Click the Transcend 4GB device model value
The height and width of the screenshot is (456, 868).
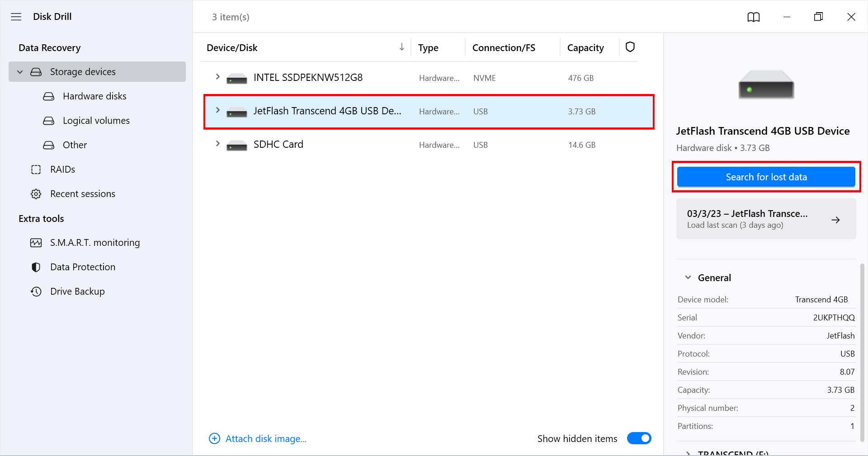click(821, 300)
